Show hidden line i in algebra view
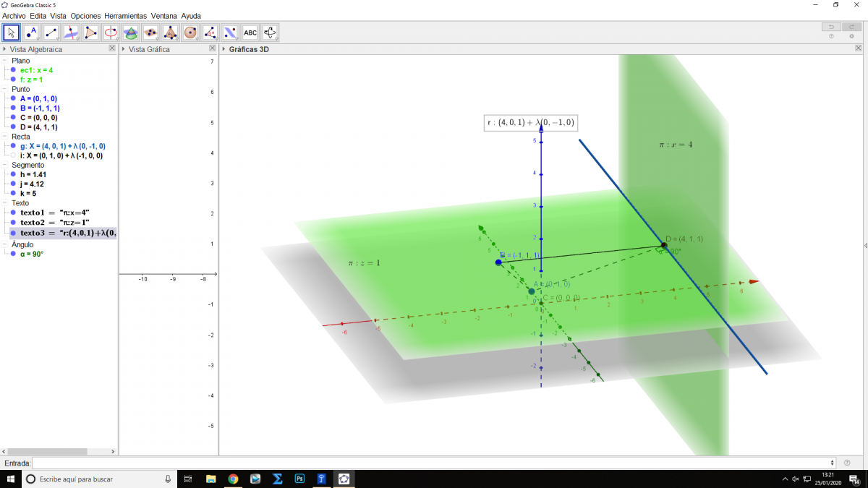 pos(13,155)
